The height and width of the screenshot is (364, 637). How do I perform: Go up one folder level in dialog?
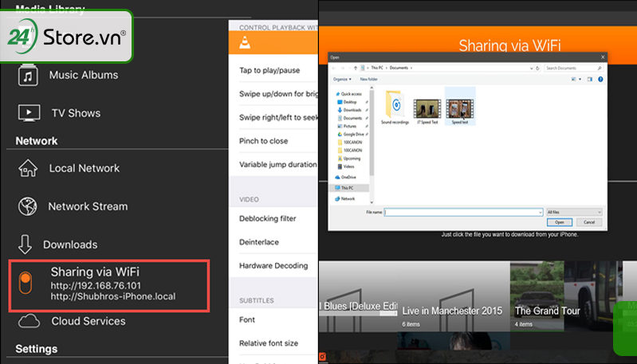(x=356, y=68)
